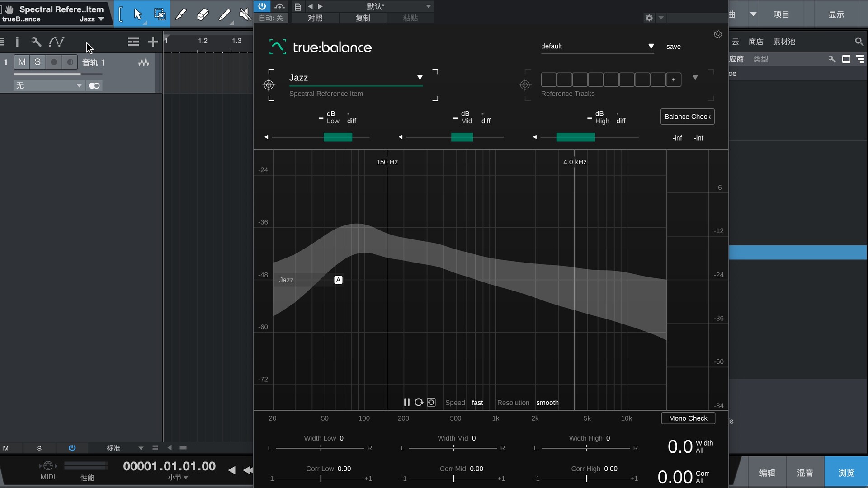Viewport: 868px width, 488px height.
Task: Switch to 浏览 tab
Action: 846,473
